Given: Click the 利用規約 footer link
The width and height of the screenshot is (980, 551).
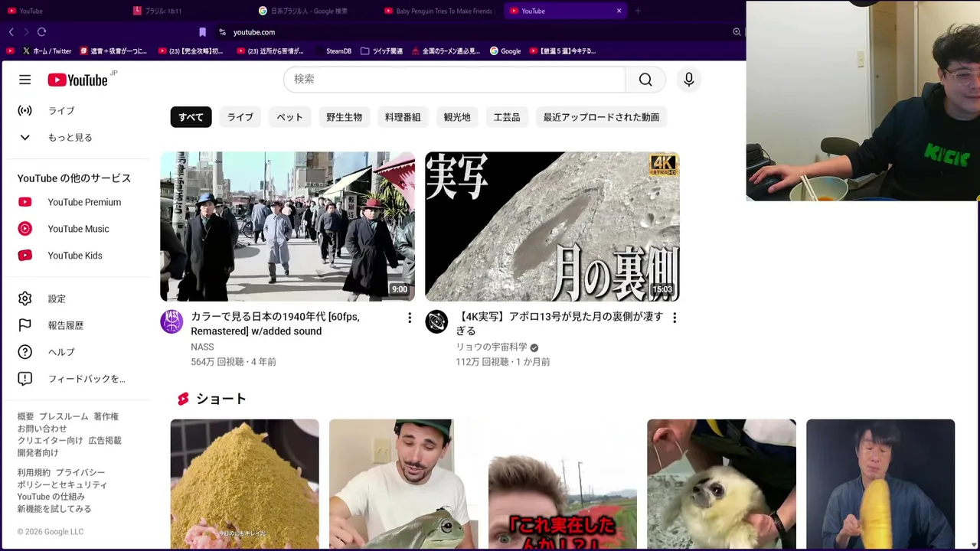Looking at the screenshot, I should [x=34, y=473].
